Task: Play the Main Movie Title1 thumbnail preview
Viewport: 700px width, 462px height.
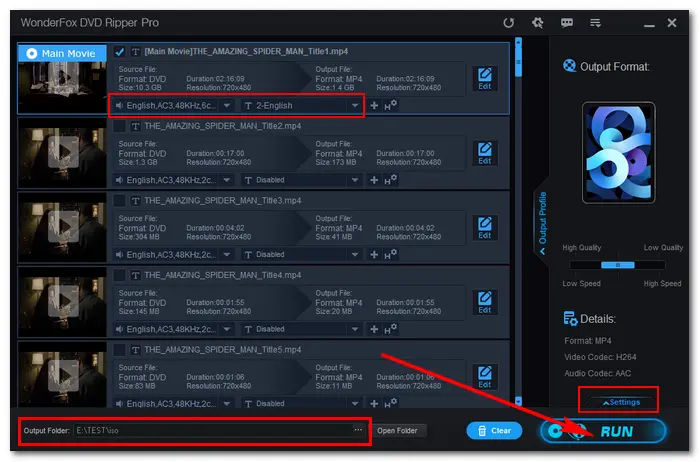Action: (x=63, y=78)
